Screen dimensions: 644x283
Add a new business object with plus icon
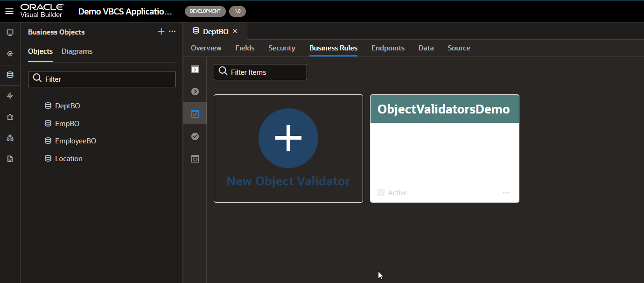tap(161, 31)
